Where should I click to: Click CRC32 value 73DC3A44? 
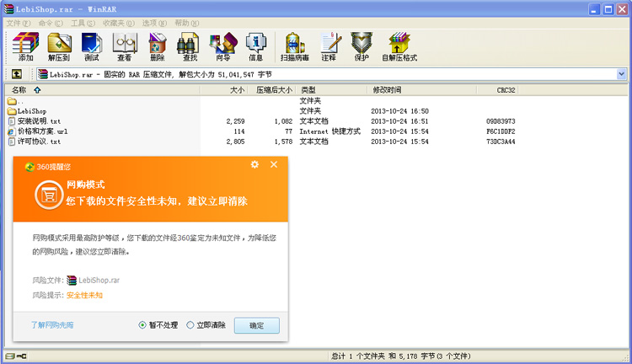[x=501, y=142]
